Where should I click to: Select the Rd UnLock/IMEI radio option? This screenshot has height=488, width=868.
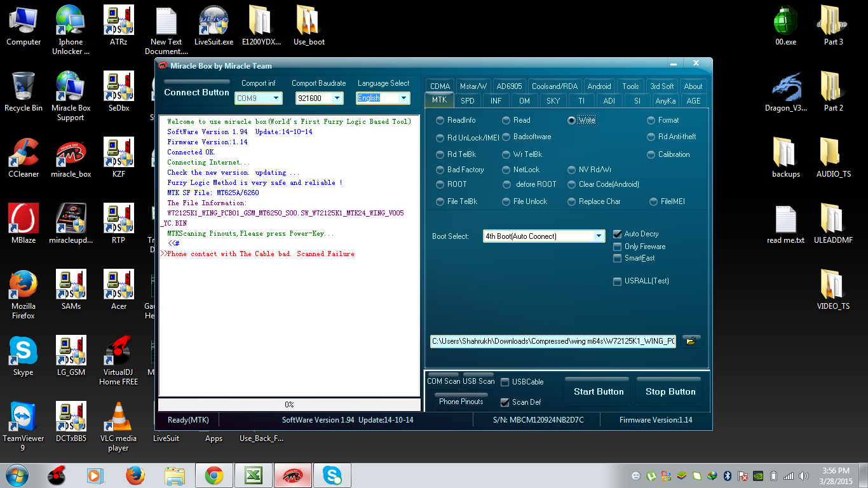468,137
